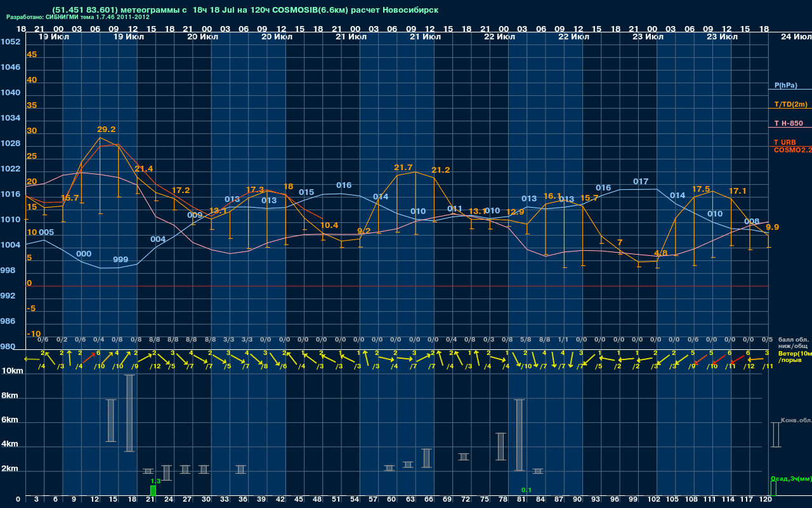Viewport: 812px width, 508px height.
Task: Click forecast hour 120 on bottom axis
Action: pyautogui.click(x=766, y=500)
